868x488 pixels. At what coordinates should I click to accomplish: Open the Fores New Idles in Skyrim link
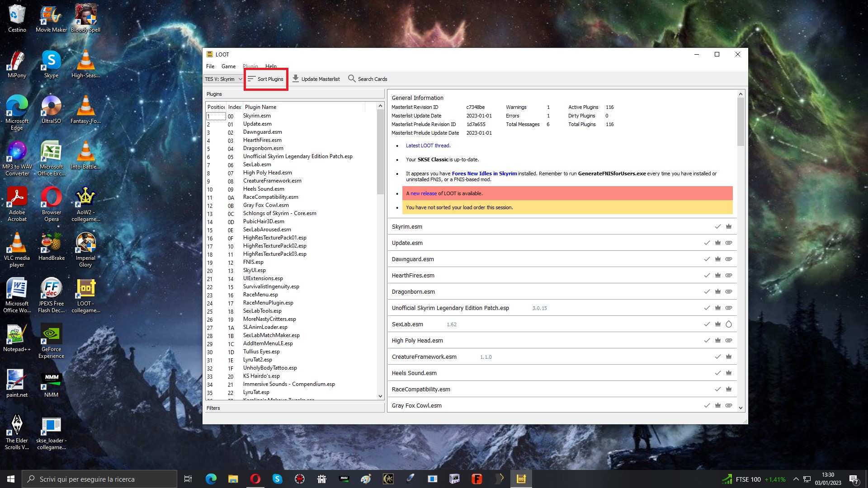coord(484,174)
